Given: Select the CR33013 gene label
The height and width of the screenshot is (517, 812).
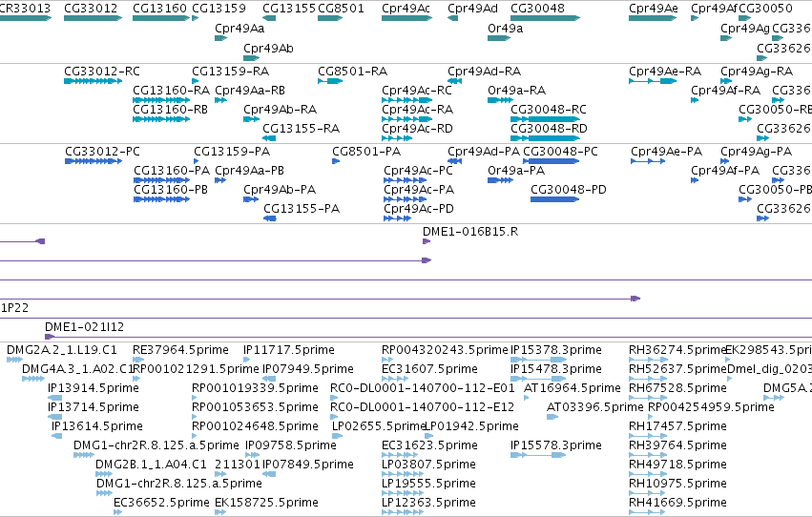Looking at the screenshot, I should point(25,9).
